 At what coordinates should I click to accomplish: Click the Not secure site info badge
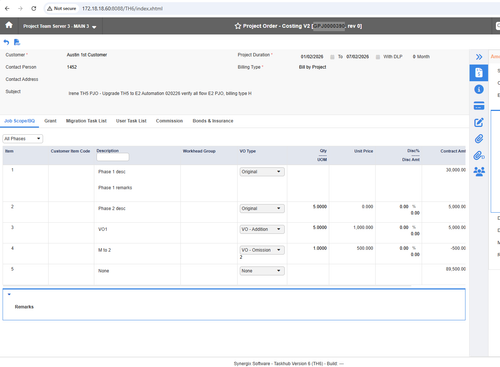tap(62, 8)
